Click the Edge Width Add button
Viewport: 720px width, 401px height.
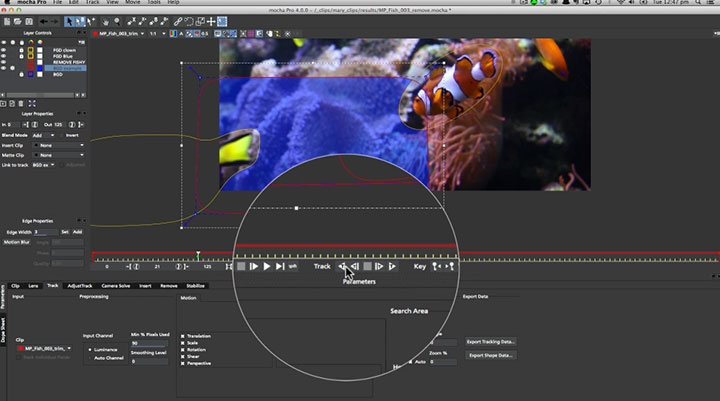tap(77, 232)
